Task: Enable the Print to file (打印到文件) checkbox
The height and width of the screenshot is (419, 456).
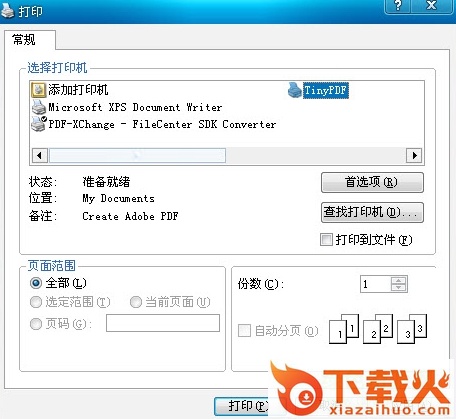Action: click(x=326, y=239)
